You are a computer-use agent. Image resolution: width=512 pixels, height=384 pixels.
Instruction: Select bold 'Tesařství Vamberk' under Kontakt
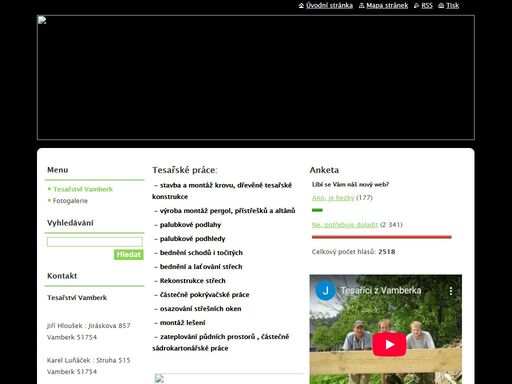click(x=77, y=298)
